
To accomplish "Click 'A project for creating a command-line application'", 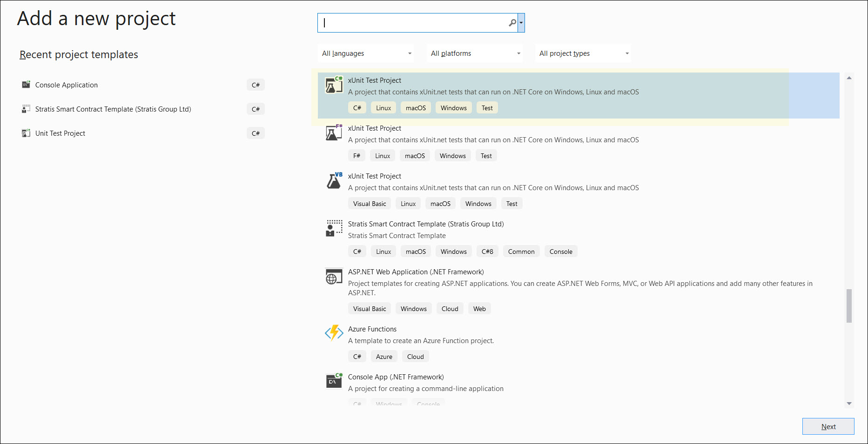I will pyautogui.click(x=426, y=389).
